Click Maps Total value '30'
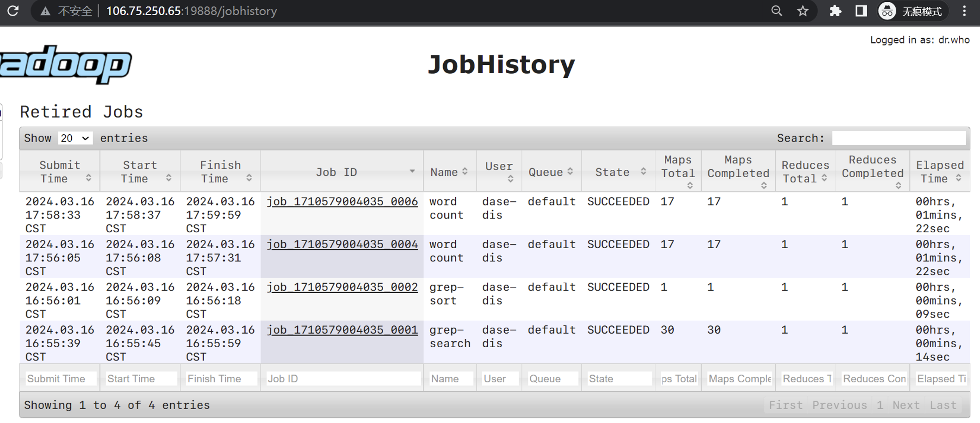 click(667, 330)
